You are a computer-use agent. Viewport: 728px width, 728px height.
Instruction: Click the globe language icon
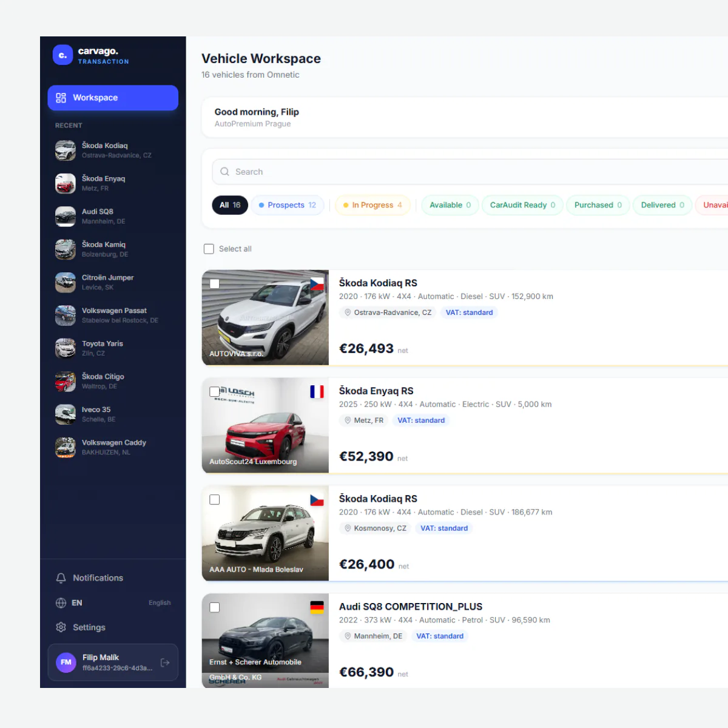(61, 603)
